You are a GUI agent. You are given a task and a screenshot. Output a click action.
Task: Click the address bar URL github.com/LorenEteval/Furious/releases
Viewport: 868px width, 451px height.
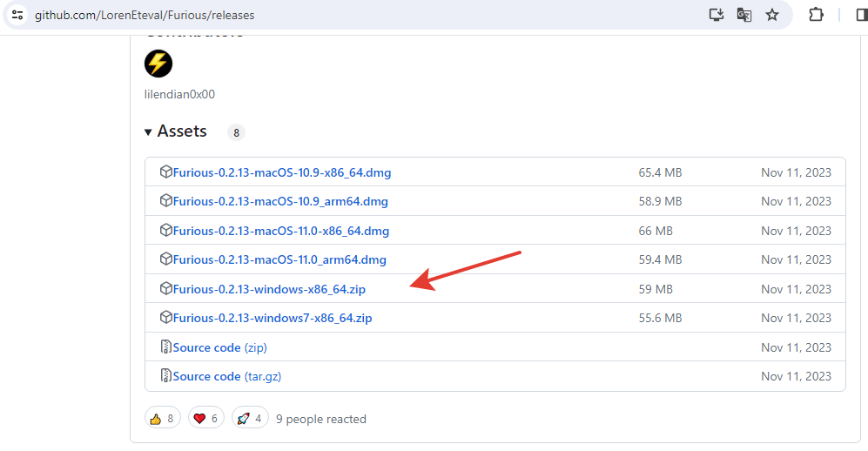click(x=145, y=15)
